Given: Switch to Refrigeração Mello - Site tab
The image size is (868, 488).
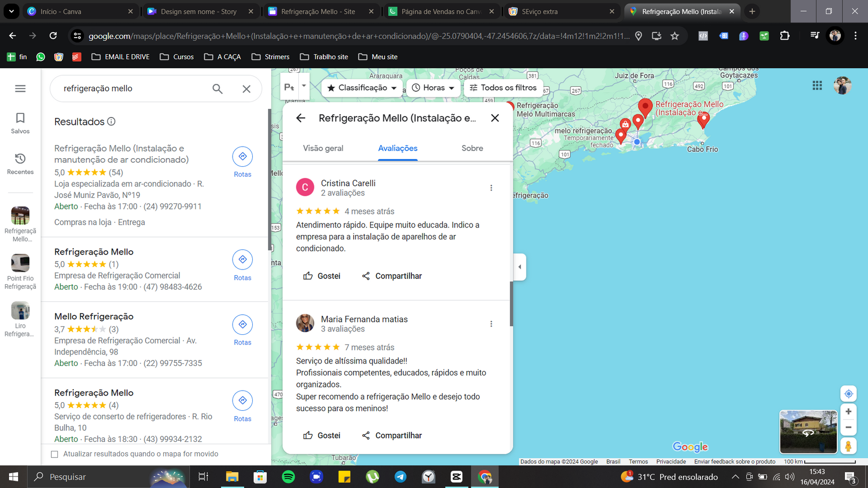Looking at the screenshot, I should pos(321,11).
